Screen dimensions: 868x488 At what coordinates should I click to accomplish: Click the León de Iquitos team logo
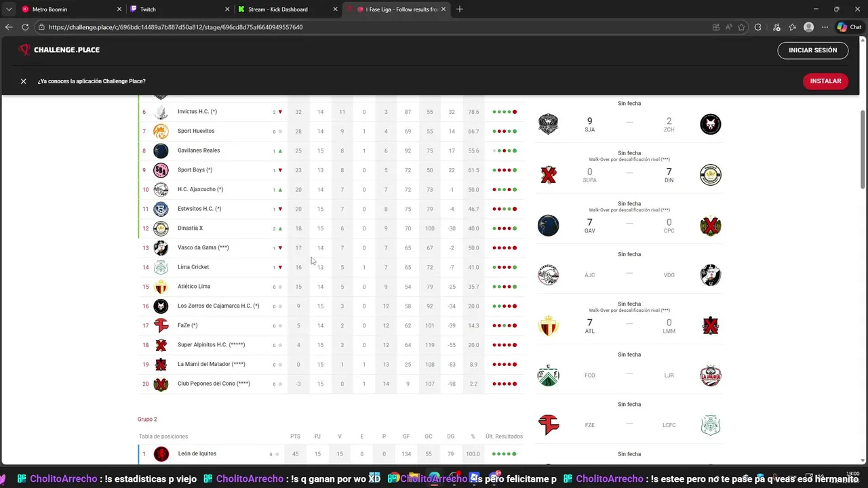(161, 454)
